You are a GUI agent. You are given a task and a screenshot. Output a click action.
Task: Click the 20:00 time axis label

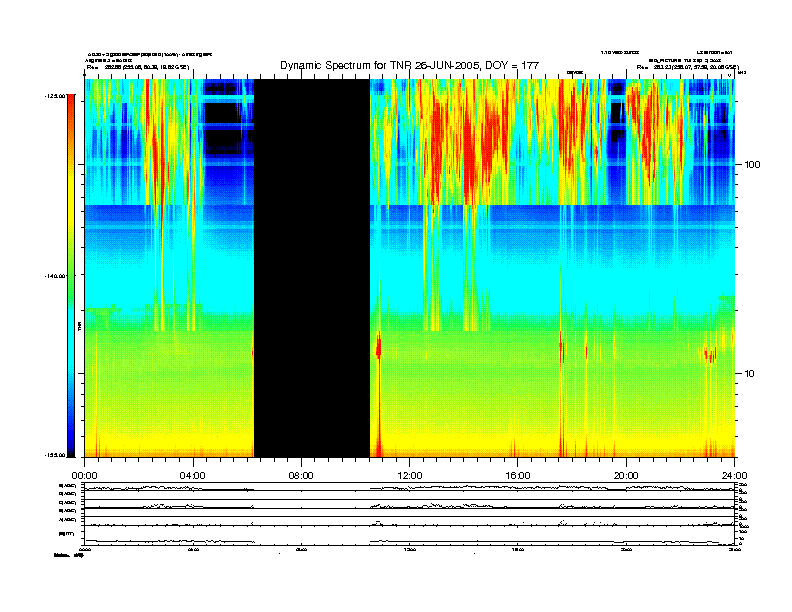pyautogui.click(x=626, y=476)
